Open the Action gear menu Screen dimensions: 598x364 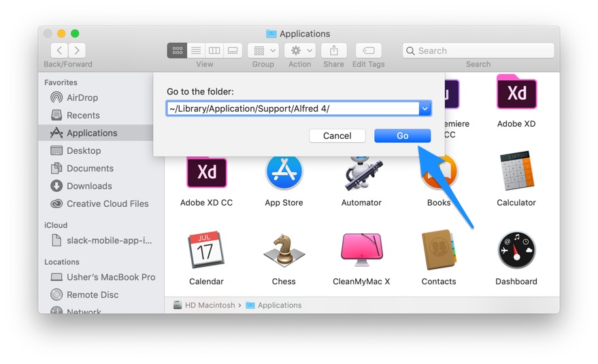pyautogui.click(x=300, y=50)
